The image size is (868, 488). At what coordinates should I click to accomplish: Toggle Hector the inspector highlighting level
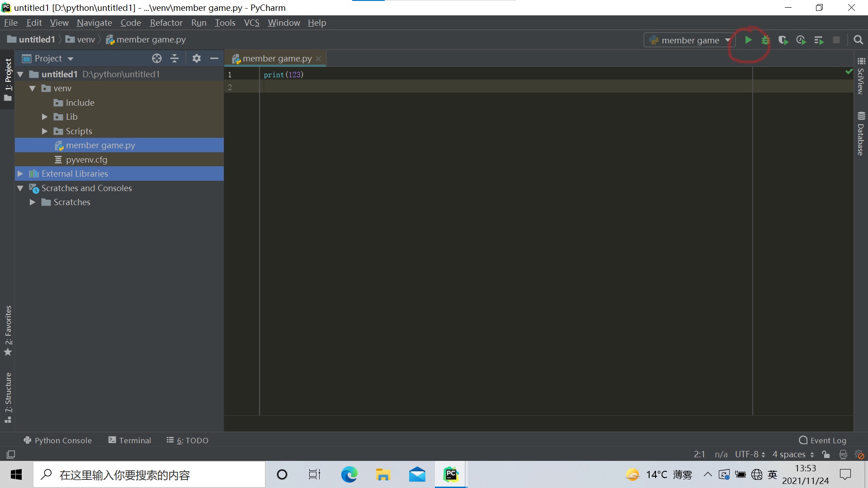[844, 454]
